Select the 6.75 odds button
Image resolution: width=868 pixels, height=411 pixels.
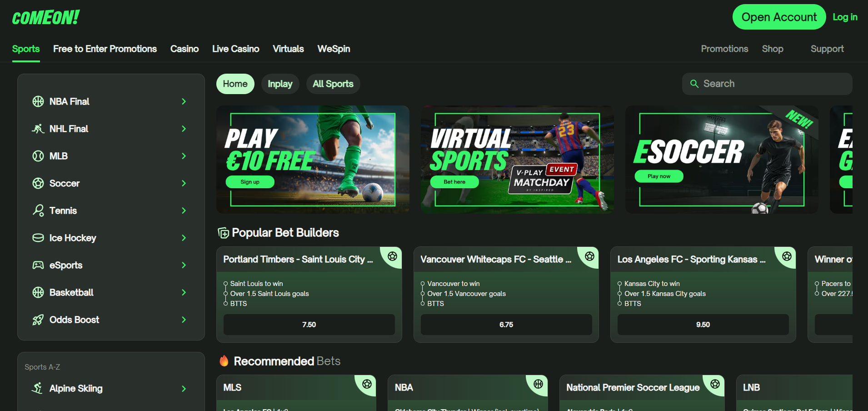coord(506,325)
